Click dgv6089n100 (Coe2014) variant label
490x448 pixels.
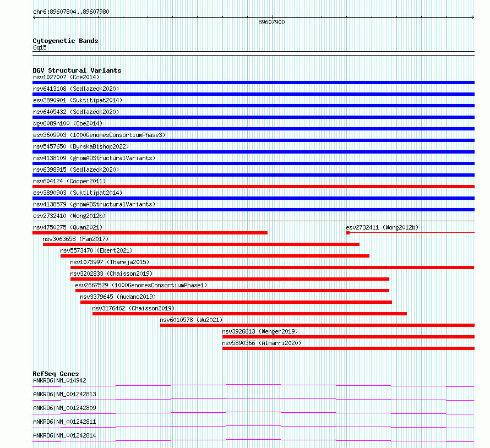click(x=68, y=123)
